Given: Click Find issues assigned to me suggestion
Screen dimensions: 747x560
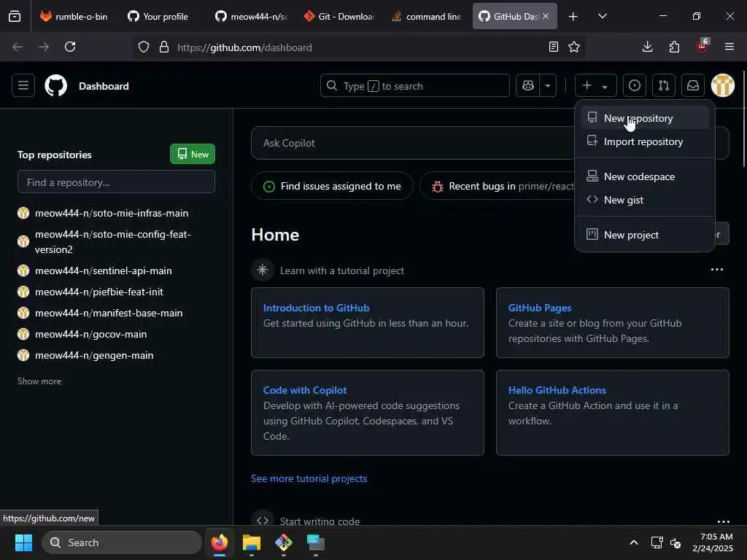Looking at the screenshot, I should (332, 186).
